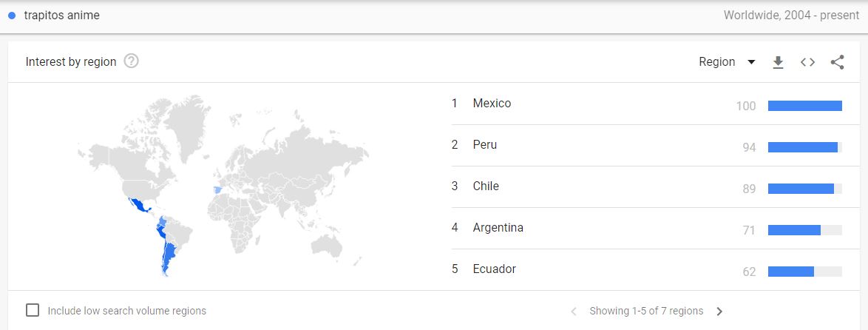This screenshot has width=868, height=330.
Task: Open the embed code icon
Action: 807,62
